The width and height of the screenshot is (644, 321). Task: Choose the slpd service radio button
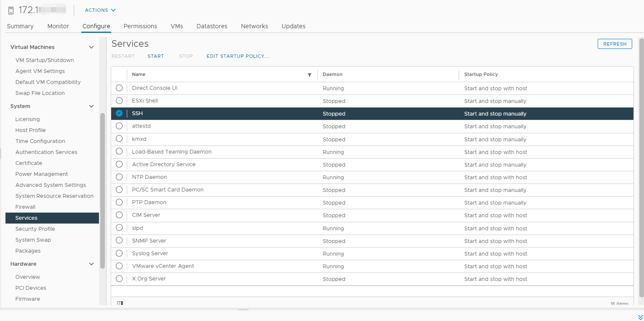(x=119, y=228)
